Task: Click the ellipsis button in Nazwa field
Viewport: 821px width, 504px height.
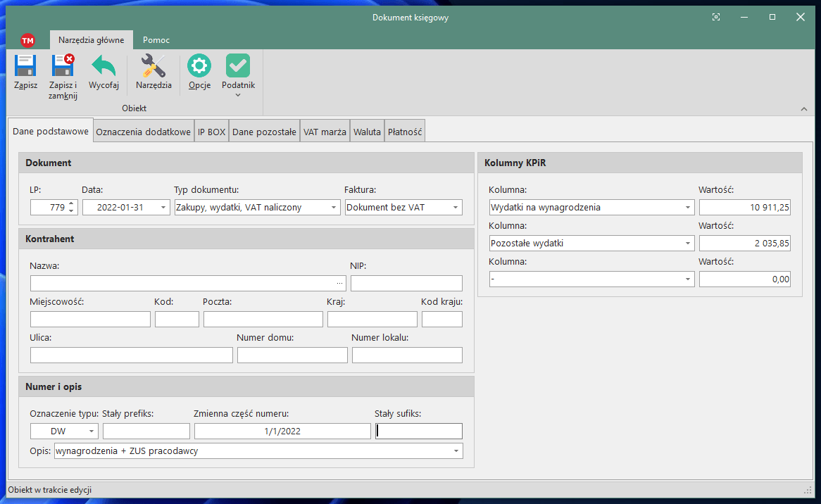Action: pos(340,284)
